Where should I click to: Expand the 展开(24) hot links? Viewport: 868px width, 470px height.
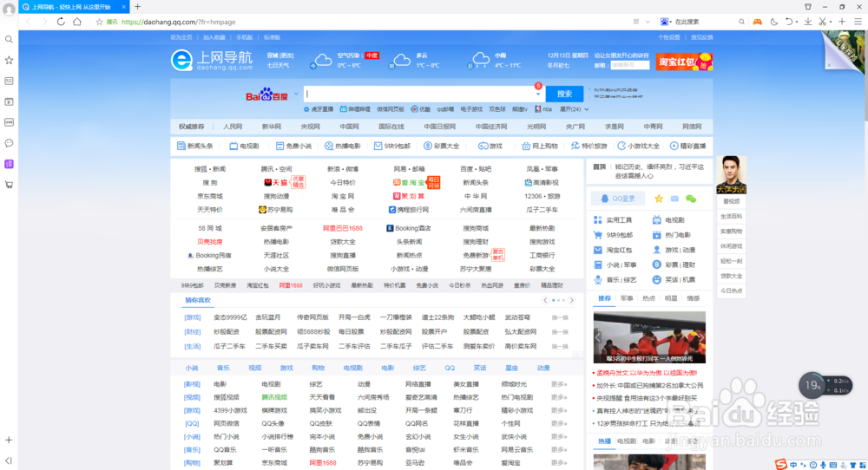click(x=574, y=109)
